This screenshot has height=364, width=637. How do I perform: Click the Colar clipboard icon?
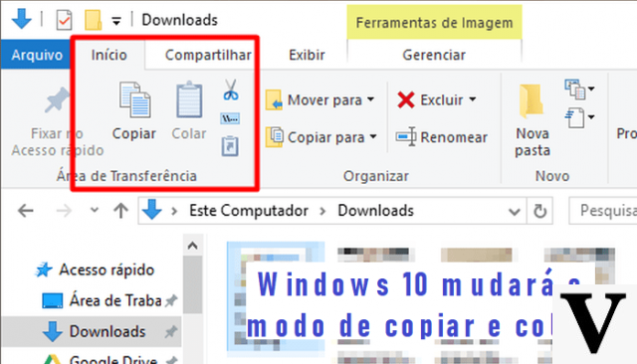tap(189, 99)
